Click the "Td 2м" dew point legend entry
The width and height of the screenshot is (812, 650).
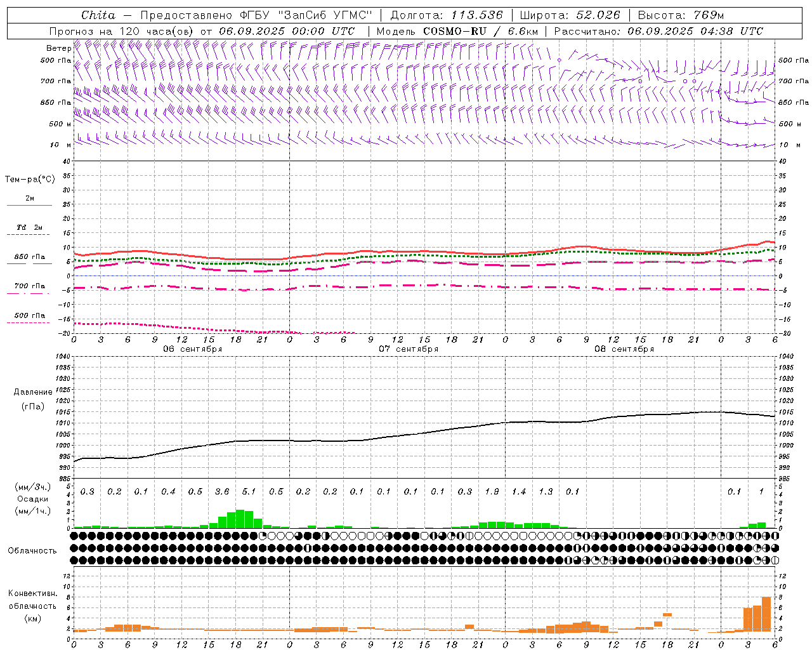pyautogui.click(x=30, y=227)
